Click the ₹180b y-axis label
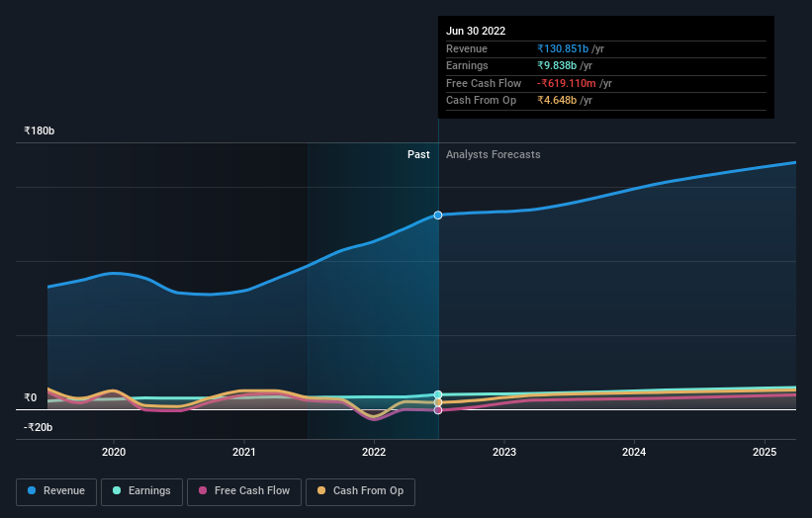Screen dimensions: 812x518 (x=39, y=130)
